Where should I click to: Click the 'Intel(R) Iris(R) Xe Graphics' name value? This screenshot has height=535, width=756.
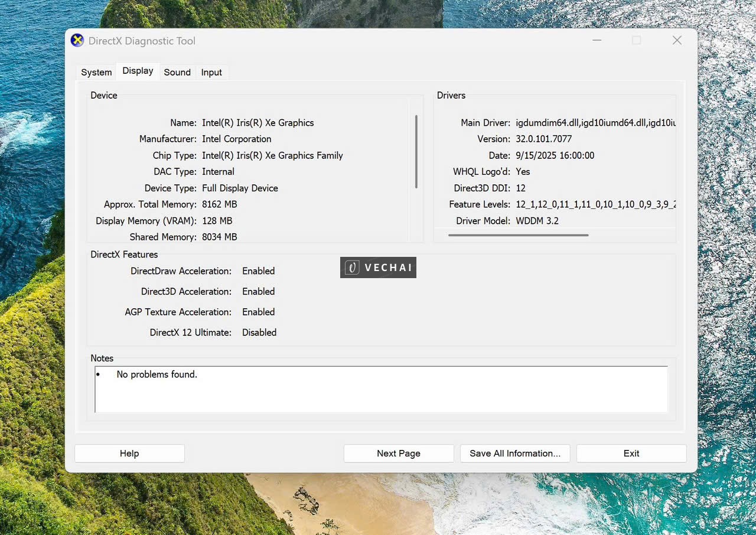coord(258,123)
